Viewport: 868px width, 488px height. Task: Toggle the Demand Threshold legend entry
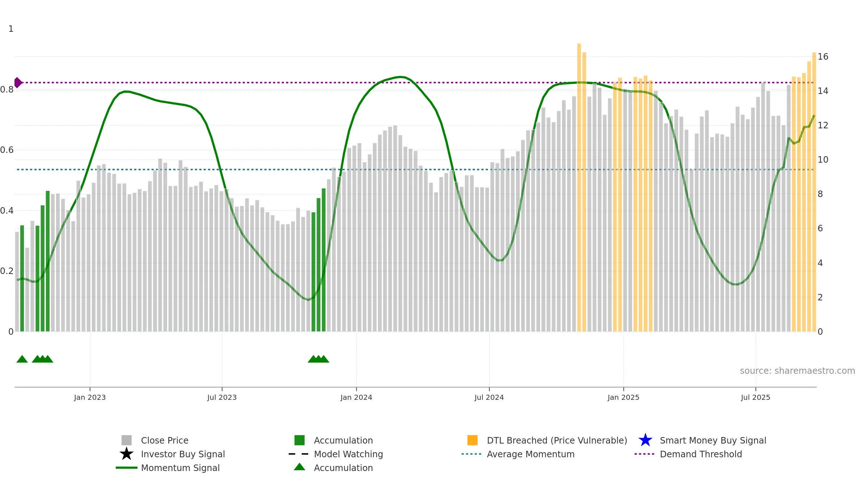point(688,454)
